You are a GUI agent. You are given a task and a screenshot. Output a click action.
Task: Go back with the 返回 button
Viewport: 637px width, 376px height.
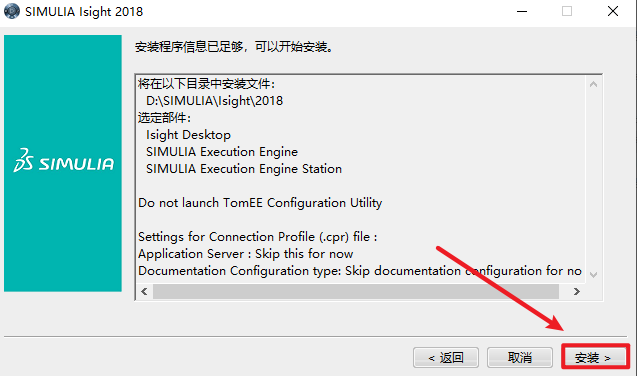tap(446, 357)
